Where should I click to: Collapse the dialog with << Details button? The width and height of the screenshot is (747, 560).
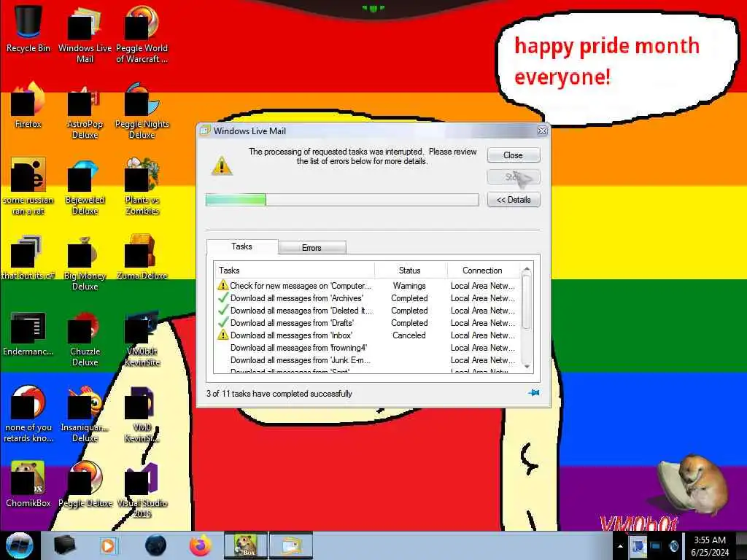click(513, 200)
